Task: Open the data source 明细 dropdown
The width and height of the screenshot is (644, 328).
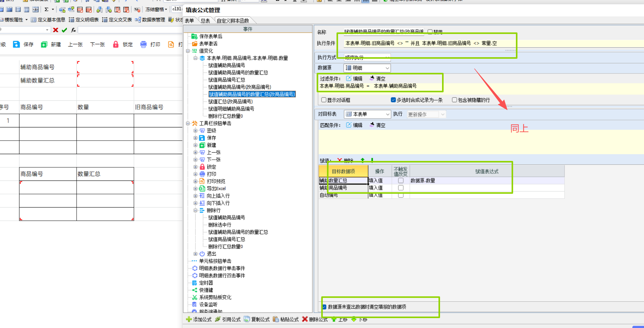Action: tap(387, 68)
